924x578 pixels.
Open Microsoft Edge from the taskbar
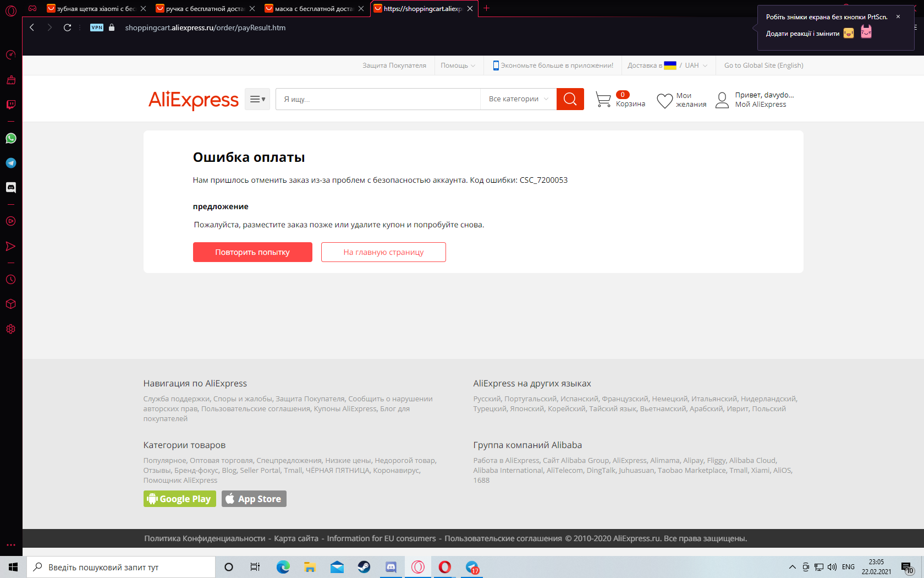[x=283, y=567]
